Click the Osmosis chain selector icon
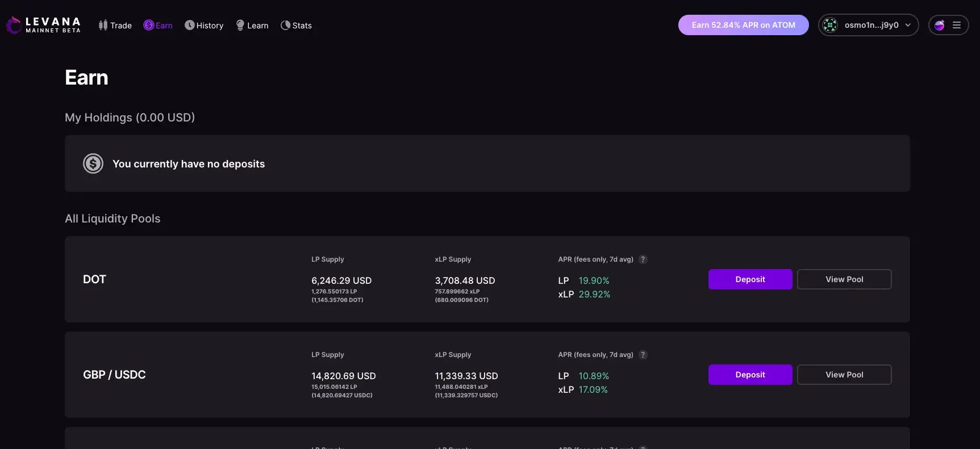Screen dimensions: 980x449 tap(940, 25)
